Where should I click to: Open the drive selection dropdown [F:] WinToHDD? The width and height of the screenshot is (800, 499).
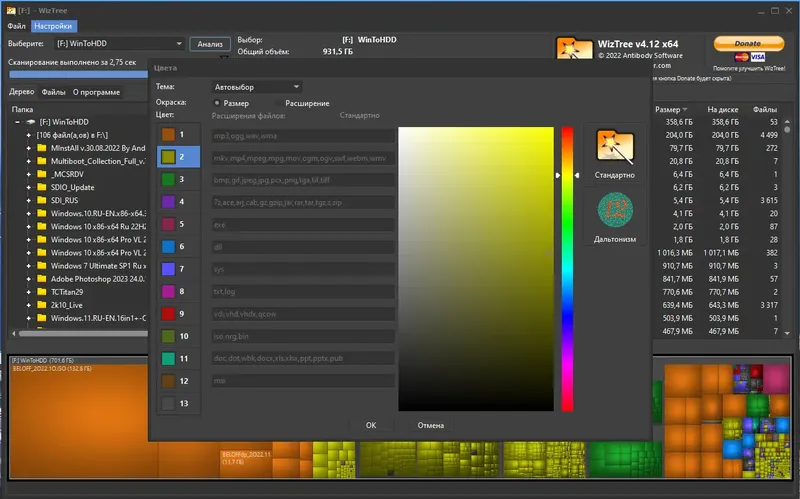(119, 43)
